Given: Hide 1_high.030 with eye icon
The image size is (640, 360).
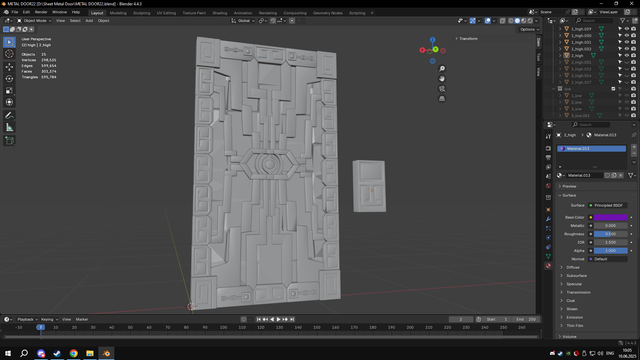Looking at the screenshot, I should tap(627, 36).
